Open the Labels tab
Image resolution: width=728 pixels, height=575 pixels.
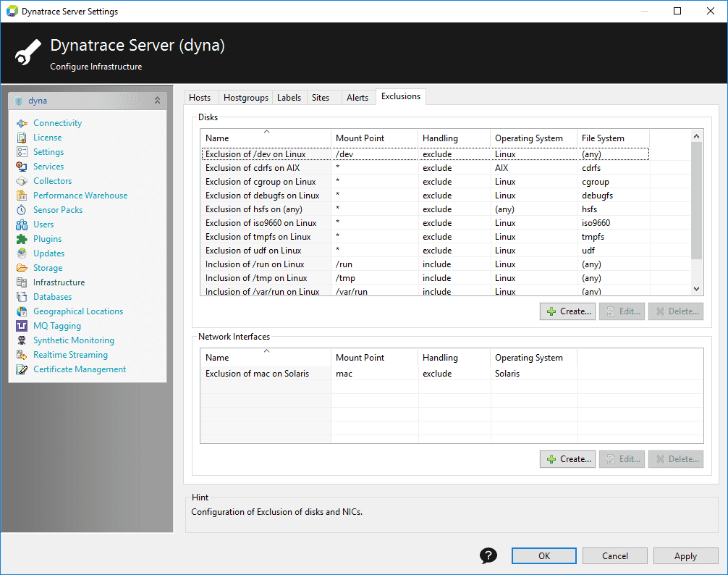[289, 98]
